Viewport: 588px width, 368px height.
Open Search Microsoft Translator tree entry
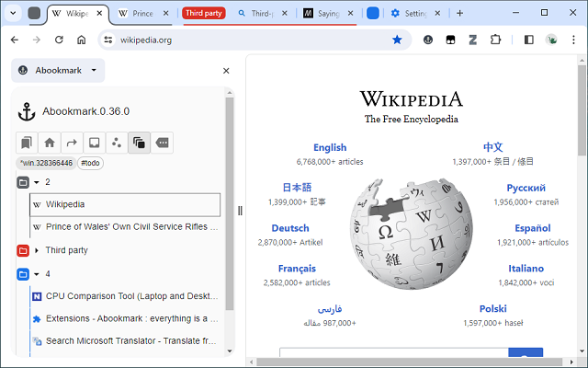[125, 341]
